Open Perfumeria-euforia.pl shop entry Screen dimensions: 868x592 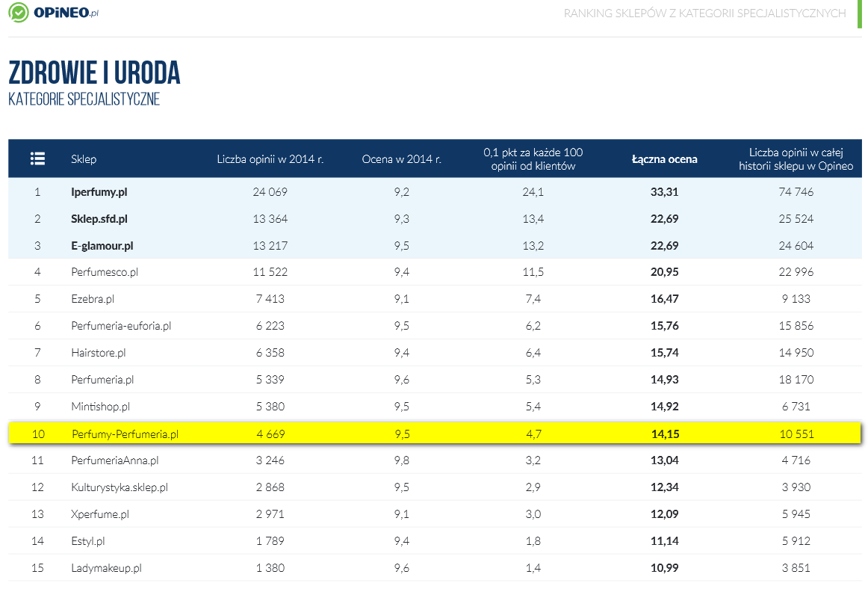[121, 326]
